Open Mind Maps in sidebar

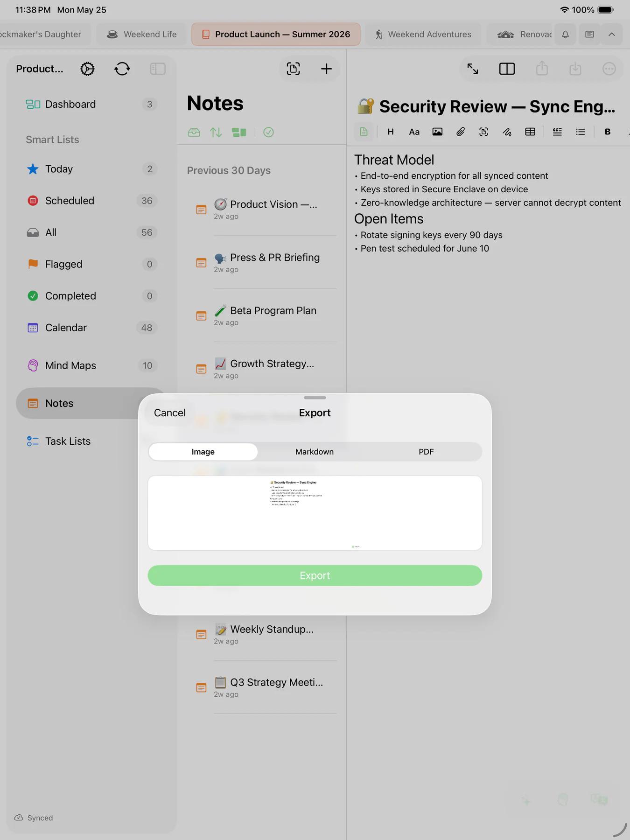click(x=91, y=365)
